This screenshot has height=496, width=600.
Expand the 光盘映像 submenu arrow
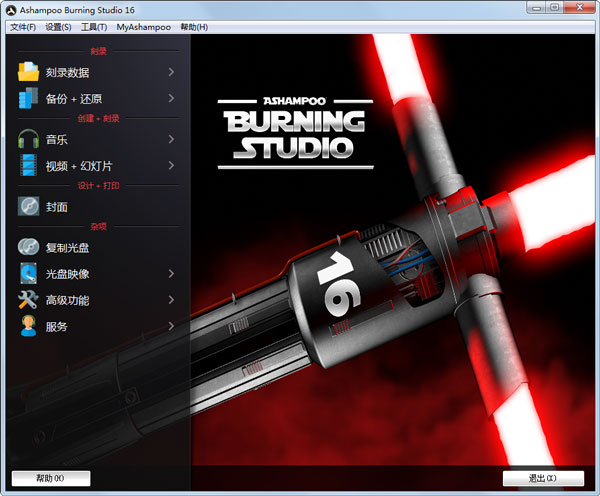tap(171, 273)
